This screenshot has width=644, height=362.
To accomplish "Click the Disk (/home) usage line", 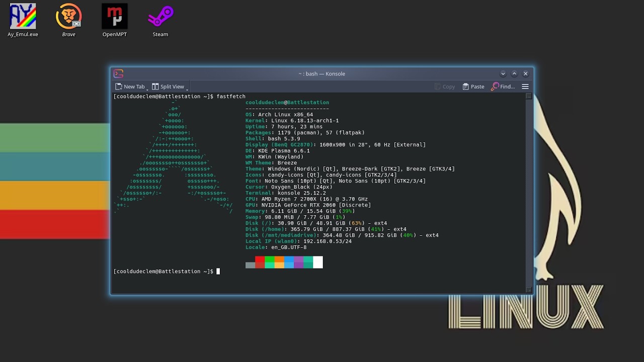I will (x=326, y=229).
